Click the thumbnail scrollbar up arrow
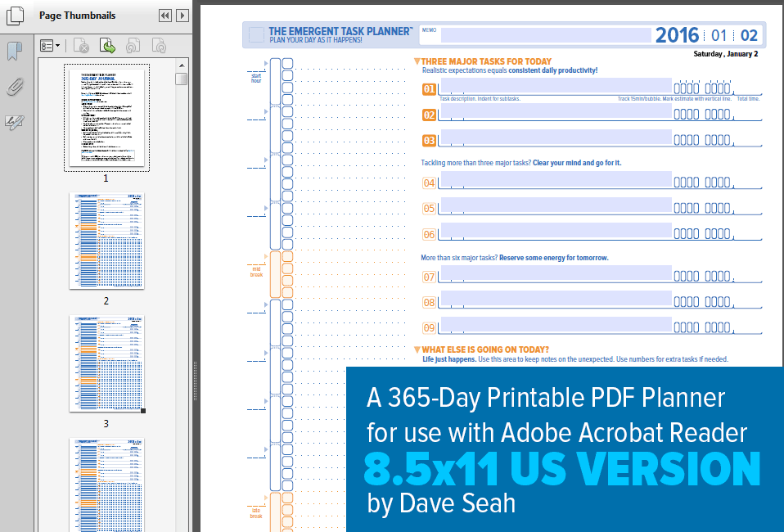This screenshot has width=784, height=532. pyautogui.click(x=182, y=65)
